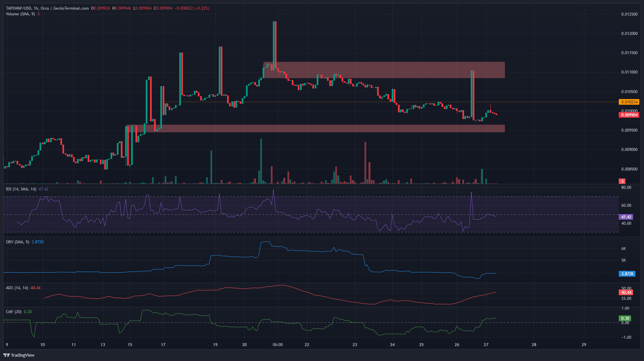Click the 0.012500 price axis label

[629, 14]
